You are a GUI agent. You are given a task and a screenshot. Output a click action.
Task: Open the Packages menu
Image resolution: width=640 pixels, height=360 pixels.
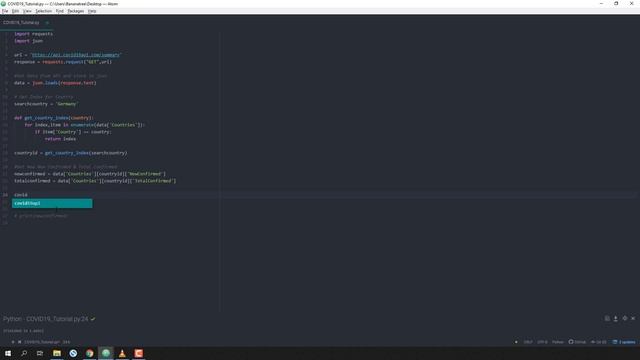(76, 11)
